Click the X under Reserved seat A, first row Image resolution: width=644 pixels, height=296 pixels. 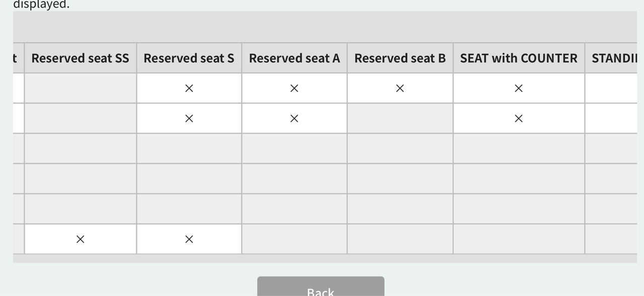pos(294,88)
